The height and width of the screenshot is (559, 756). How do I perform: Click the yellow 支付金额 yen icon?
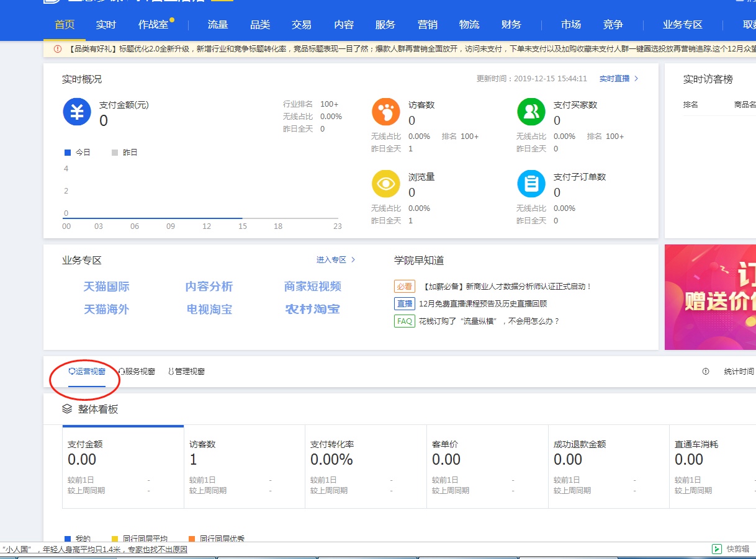click(76, 112)
